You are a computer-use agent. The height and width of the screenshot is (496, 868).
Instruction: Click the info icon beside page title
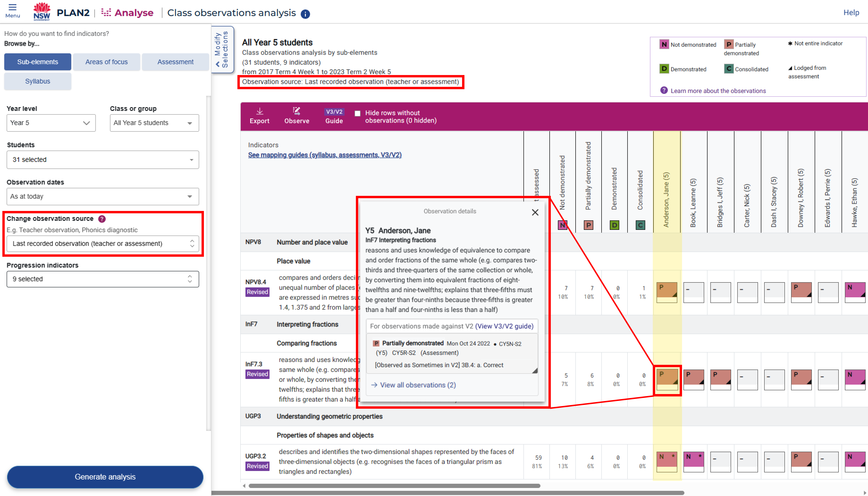pyautogui.click(x=305, y=14)
